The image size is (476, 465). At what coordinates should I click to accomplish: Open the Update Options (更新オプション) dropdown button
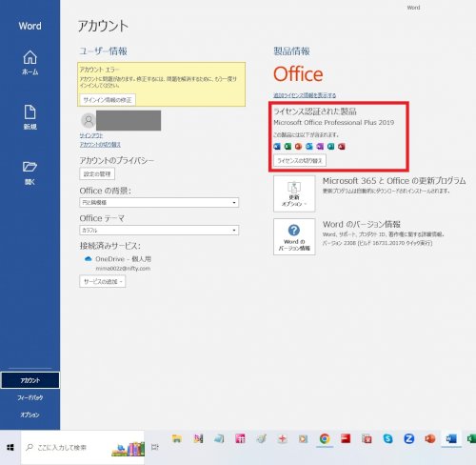pos(294,193)
